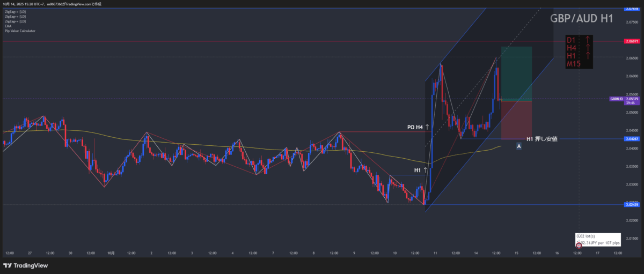644x274 pixels.
Task: Select the red stop-loss zone
Action: coord(516,120)
